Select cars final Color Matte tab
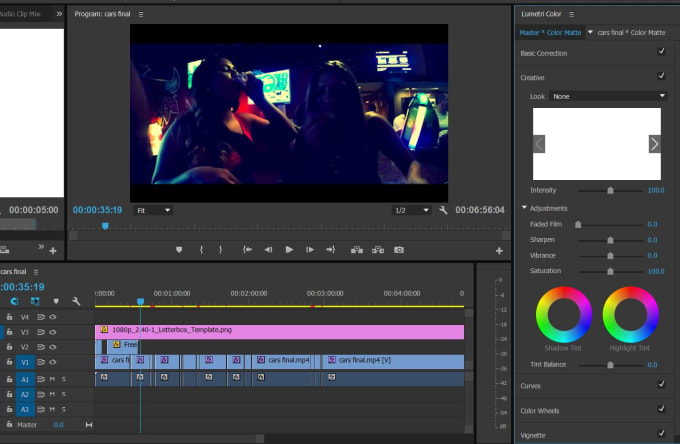Screen dimensions: 680x444 click(631, 33)
